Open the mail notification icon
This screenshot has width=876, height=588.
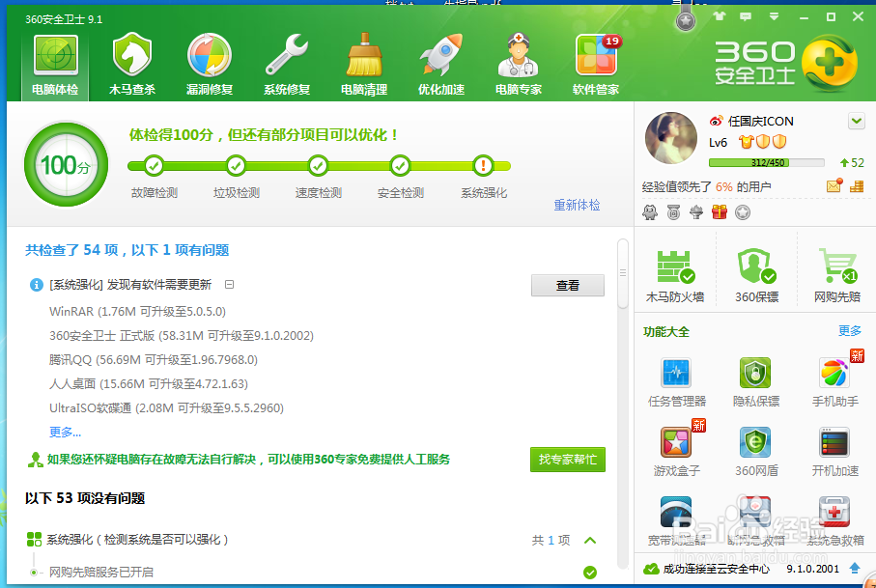[x=834, y=185]
